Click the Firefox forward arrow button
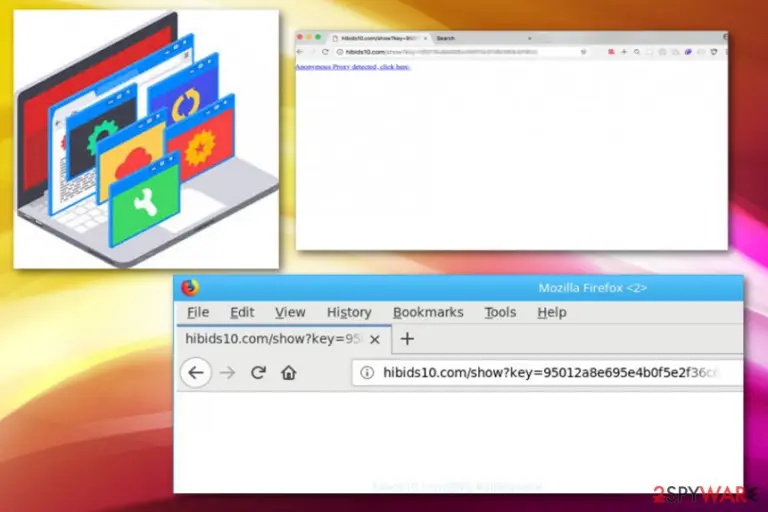 [227, 373]
